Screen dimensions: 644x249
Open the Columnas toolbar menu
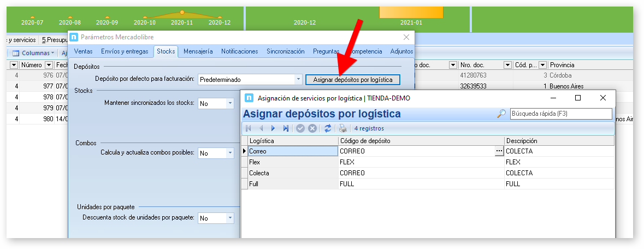pyautogui.click(x=34, y=53)
